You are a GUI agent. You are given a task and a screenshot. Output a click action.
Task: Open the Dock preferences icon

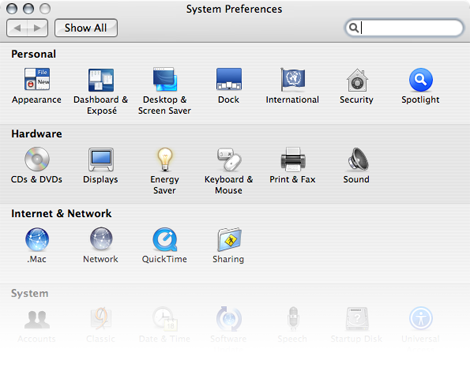[x=229, y=79]
